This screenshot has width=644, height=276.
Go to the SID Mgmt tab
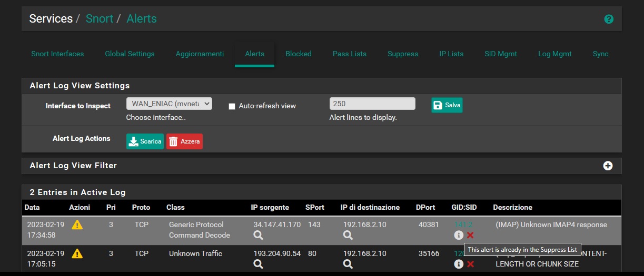(500, 54)
